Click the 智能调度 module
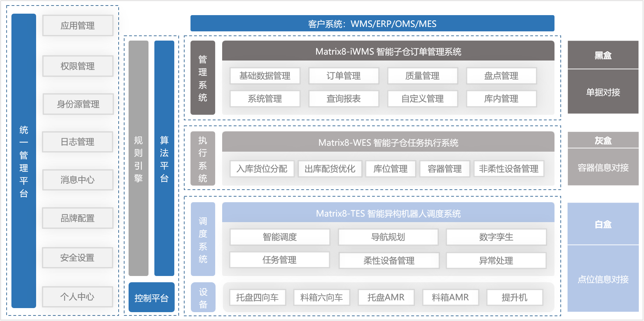The height and width of the screenshot is (321, 644). (280, 237)
